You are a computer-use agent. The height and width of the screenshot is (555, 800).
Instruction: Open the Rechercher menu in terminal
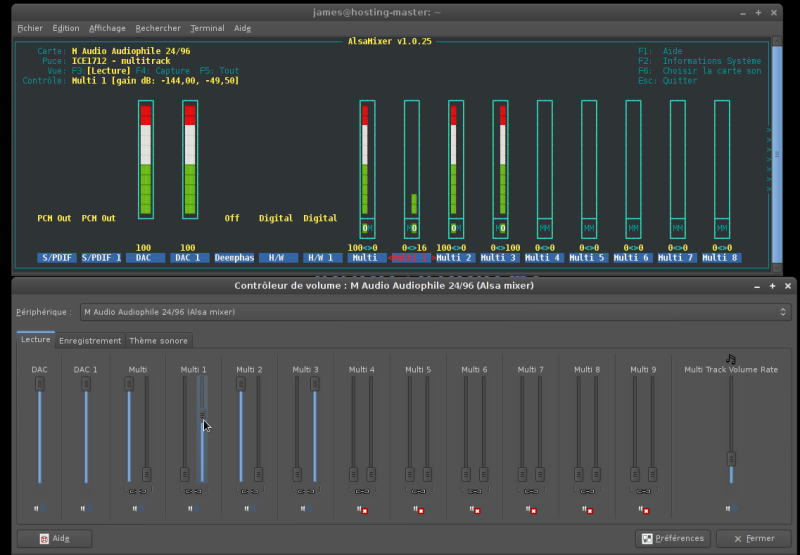[x=158, y=28]
